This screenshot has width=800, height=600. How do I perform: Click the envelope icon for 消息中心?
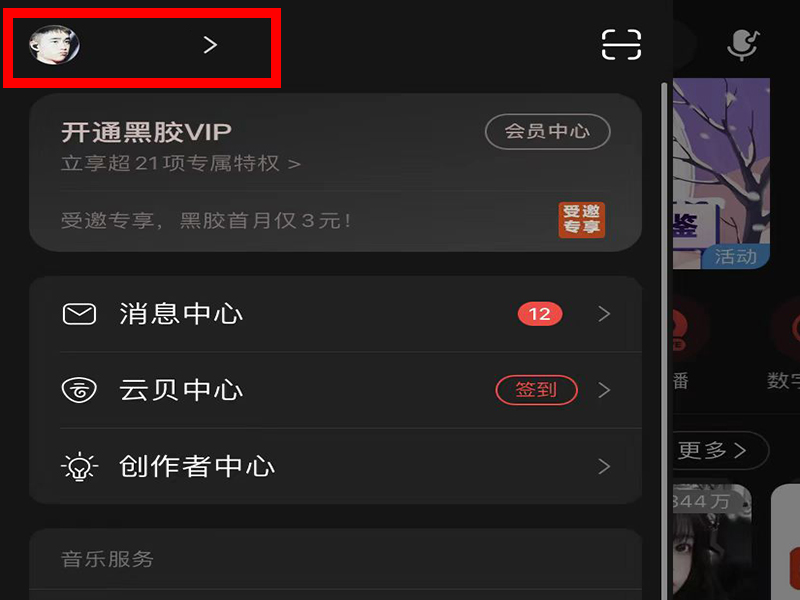79,314
